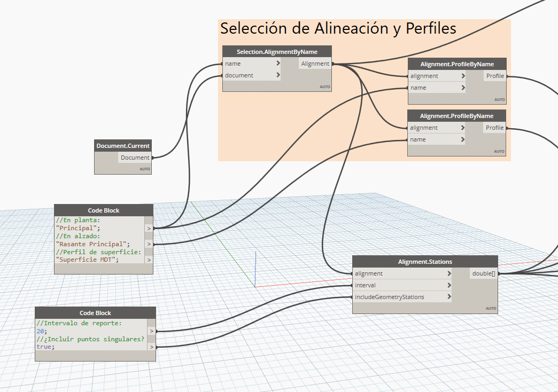
Task: Click the Document.Current node title bar
Action: point(123,146)
